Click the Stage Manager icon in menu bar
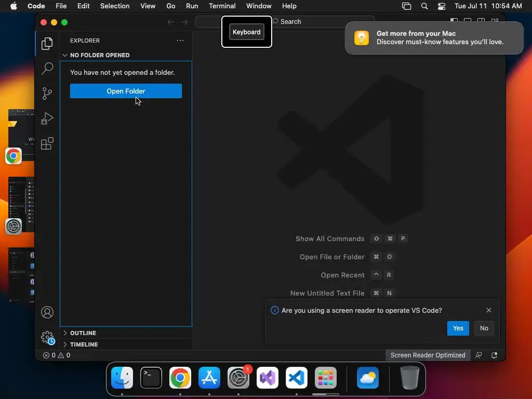 point(406,6)
